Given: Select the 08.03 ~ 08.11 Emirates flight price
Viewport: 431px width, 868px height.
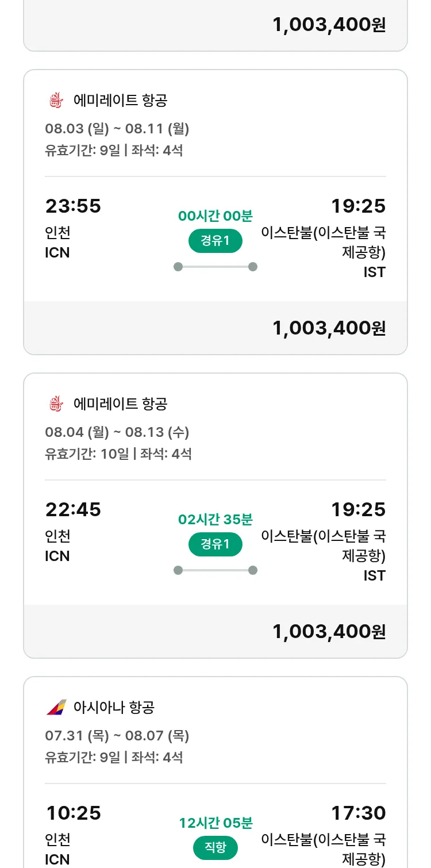Looking at the screenshot, I should point(329,328).
